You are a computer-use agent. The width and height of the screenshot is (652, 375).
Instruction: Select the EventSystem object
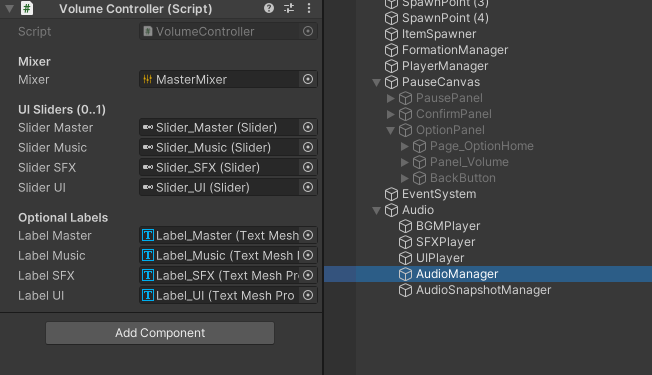coord(439,194)
